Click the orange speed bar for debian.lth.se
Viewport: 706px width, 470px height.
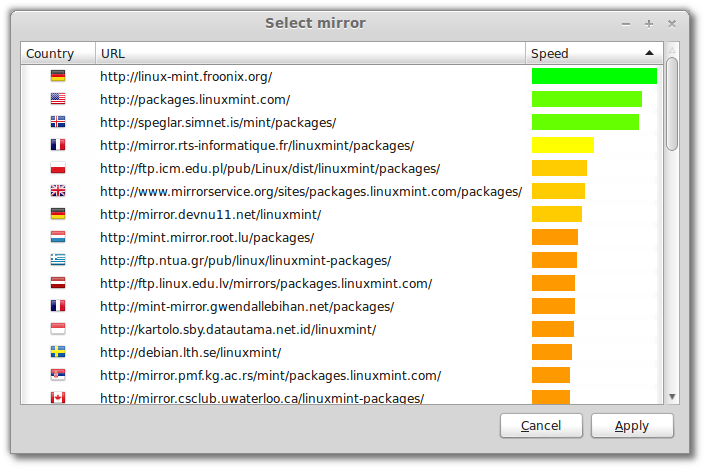click(552, 352)
